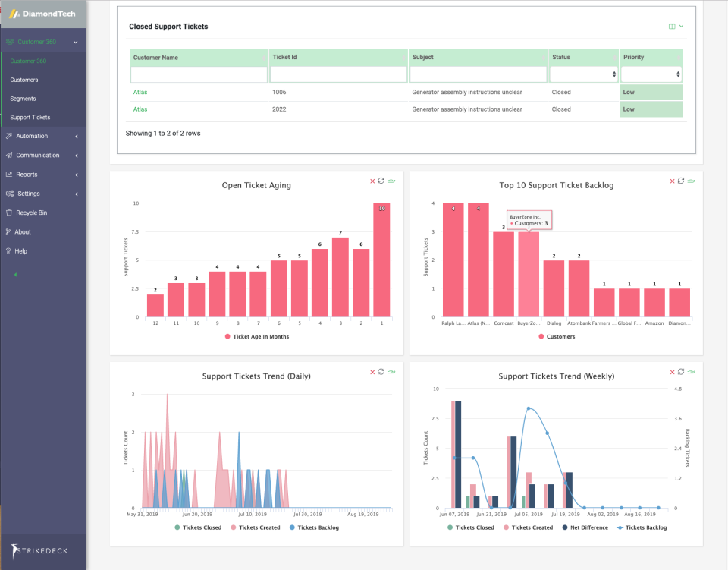Go to Customers in the sidebar
This screenshot has width=728, height=570.
24,80
